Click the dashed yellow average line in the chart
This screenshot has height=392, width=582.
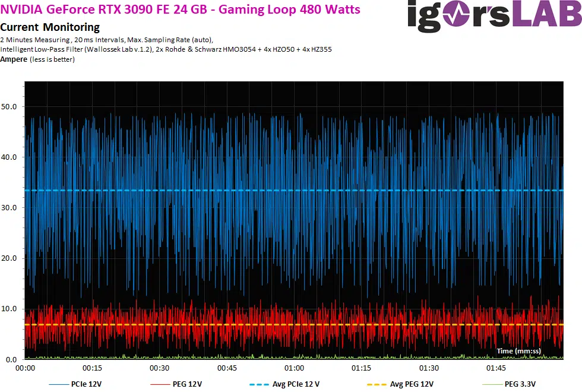[294, 325]
